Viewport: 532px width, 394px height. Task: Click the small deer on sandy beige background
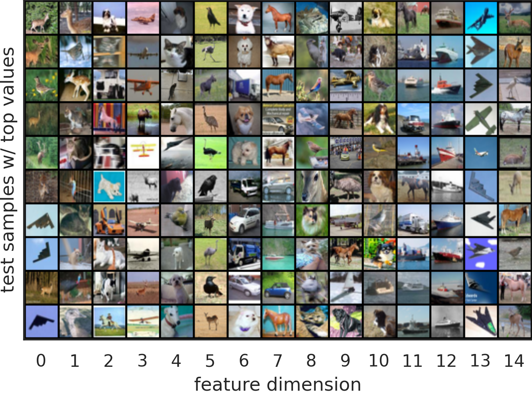(211, 322)
